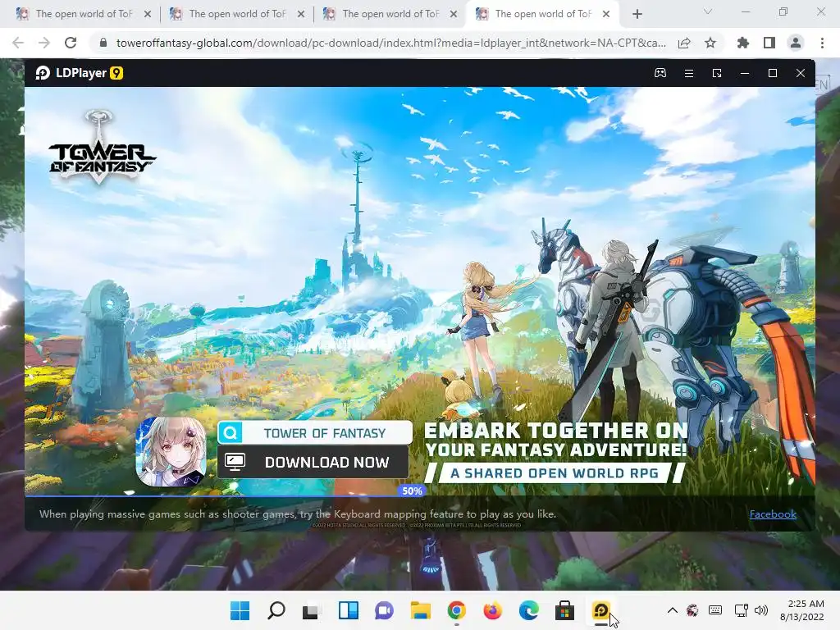Open the touch keyboard tray icon

pos(715,610)
